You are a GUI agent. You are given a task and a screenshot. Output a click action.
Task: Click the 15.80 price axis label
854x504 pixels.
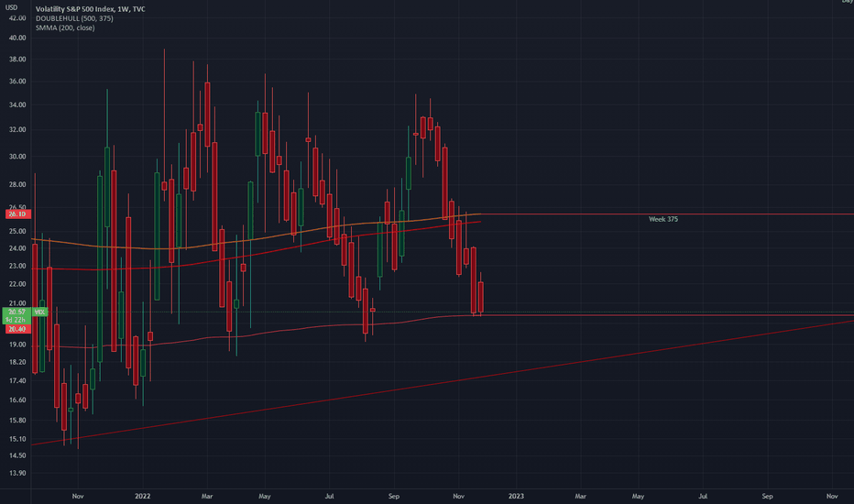17,420
